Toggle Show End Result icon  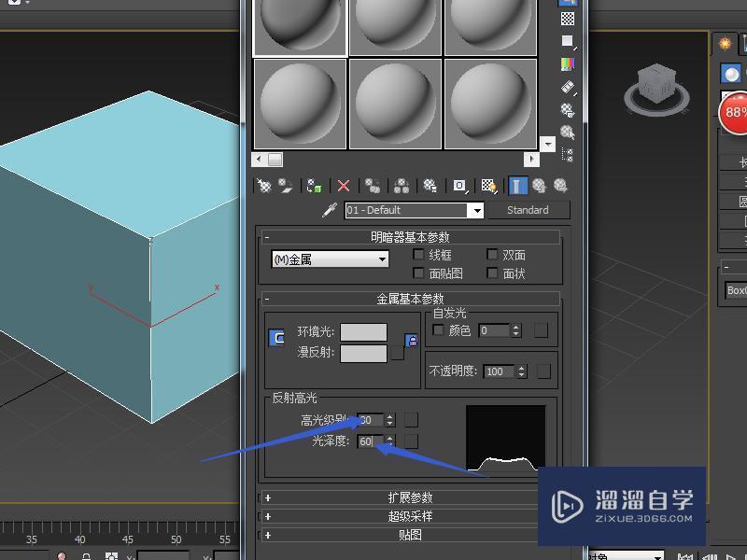518,185
